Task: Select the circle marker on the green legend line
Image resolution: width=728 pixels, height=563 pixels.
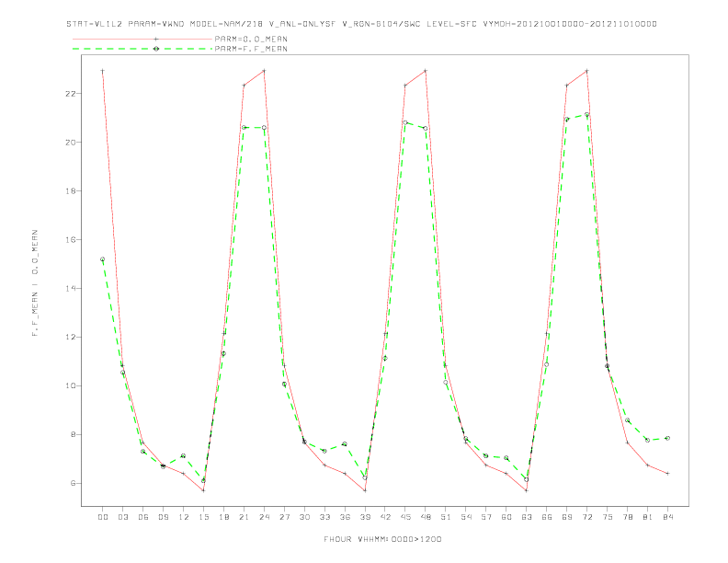Action: 156,49
